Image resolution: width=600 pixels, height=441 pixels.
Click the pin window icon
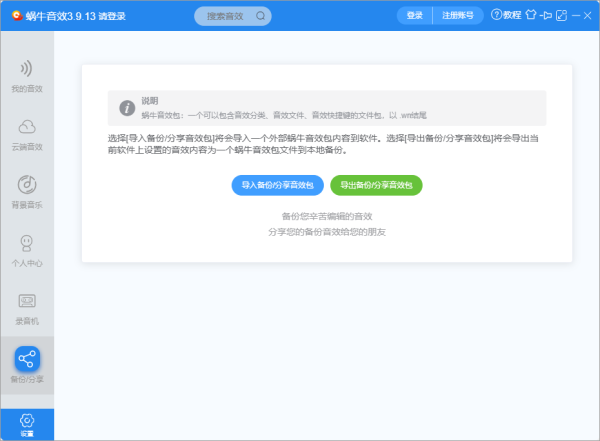coord(546,15)
